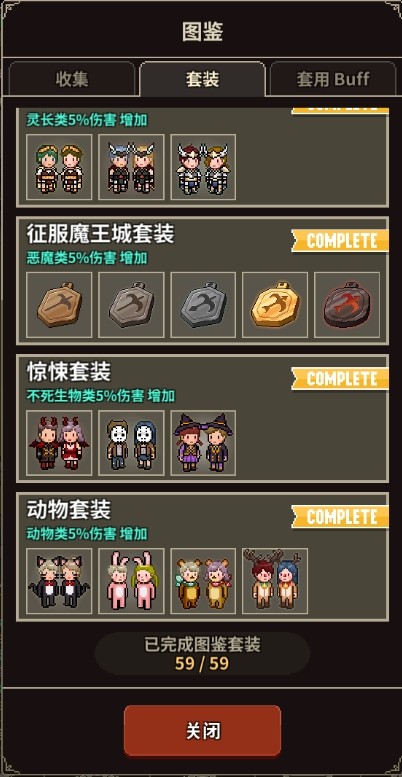The height and width of the screenshot is (777, 402).
Task: Select the gold demon castle medal
Action: point(275,305)
